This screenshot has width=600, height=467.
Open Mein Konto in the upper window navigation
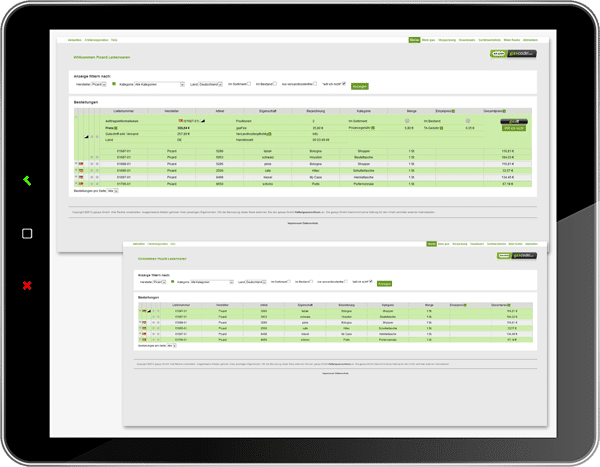click(x=512, y=40)
